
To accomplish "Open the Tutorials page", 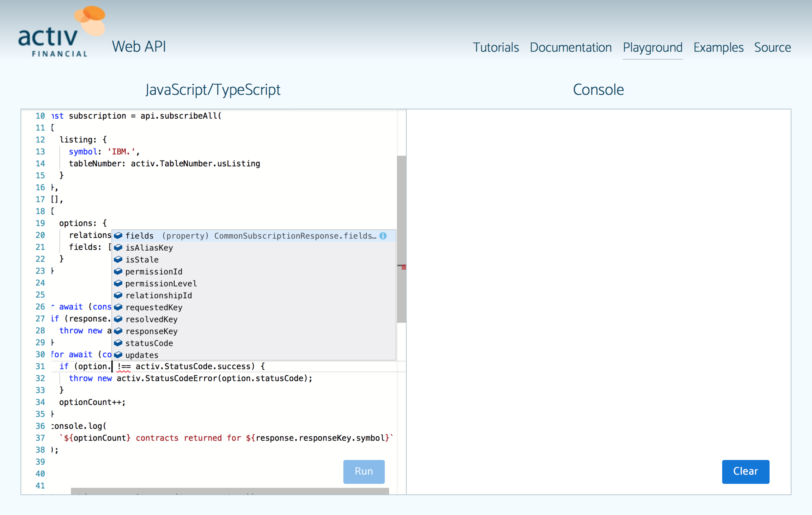I will click(496, 47).
